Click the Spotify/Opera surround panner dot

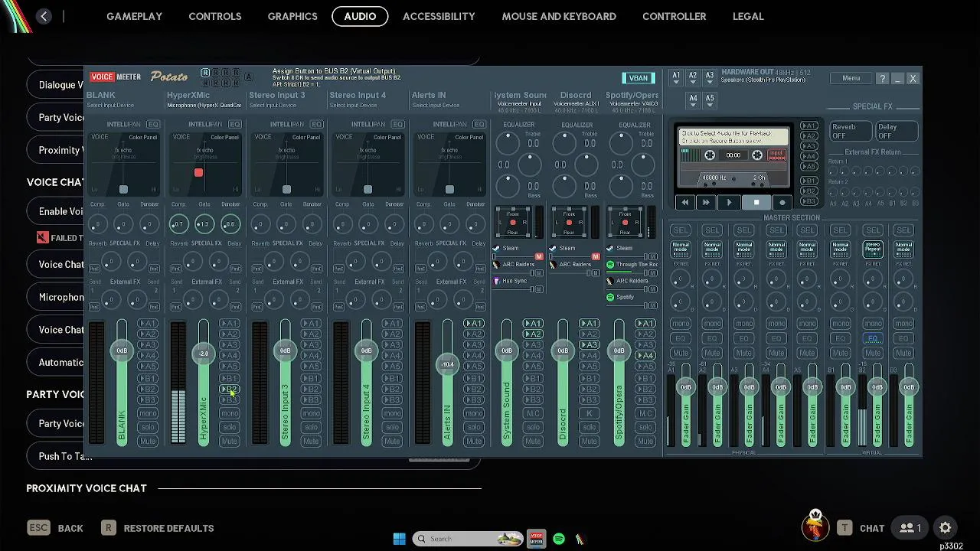[x=625, y=223]
